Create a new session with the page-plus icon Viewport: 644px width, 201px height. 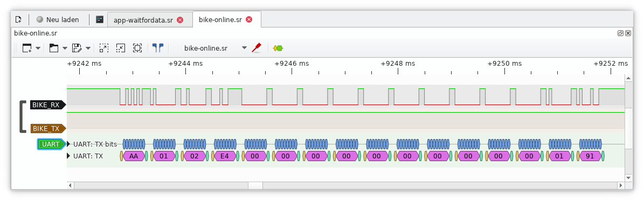tap(18, 19)
